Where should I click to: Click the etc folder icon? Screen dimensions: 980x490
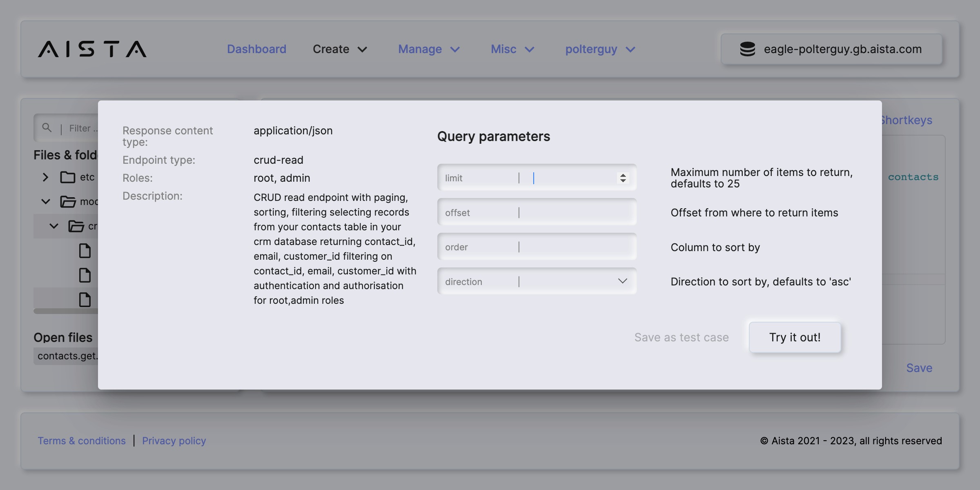point(68,177)
